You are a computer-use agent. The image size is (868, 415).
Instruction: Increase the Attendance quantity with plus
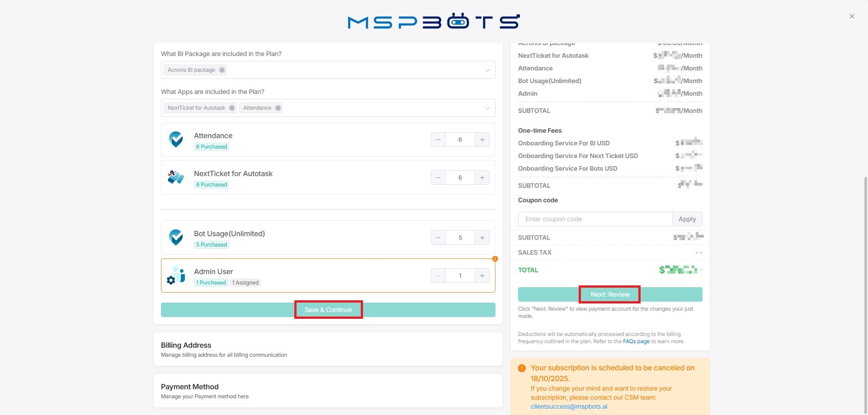tap(482, 140)
